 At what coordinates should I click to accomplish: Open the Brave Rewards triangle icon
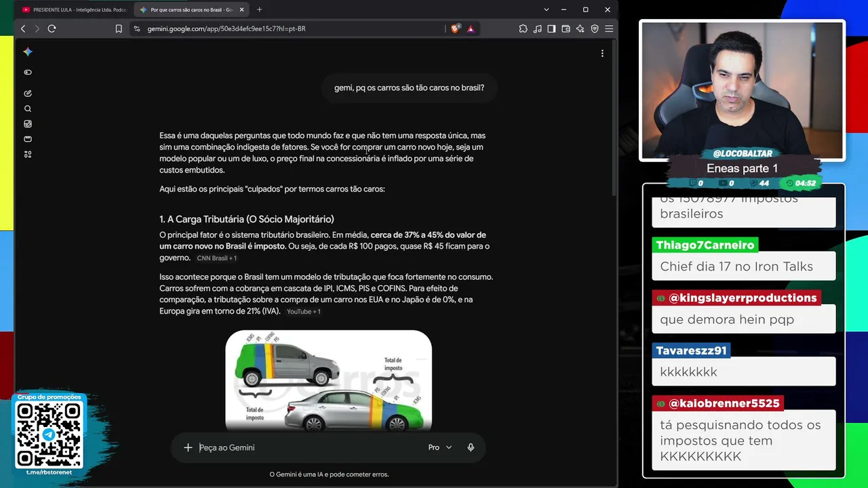[x=471, y=28]
